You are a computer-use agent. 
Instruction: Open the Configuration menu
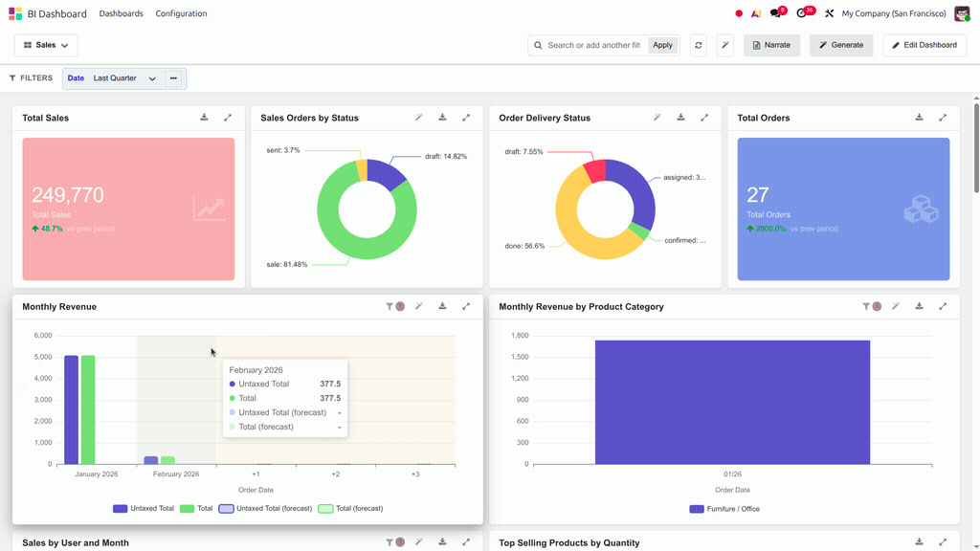point(181,13)
